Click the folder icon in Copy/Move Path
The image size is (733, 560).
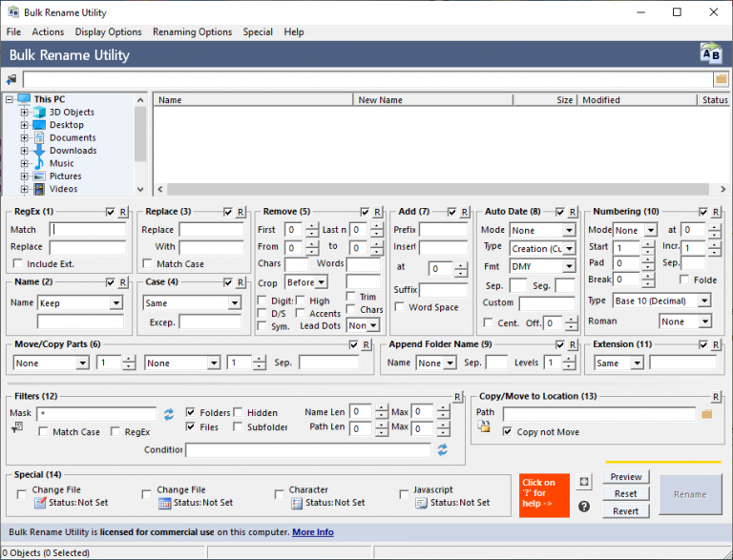coord(707,414)
